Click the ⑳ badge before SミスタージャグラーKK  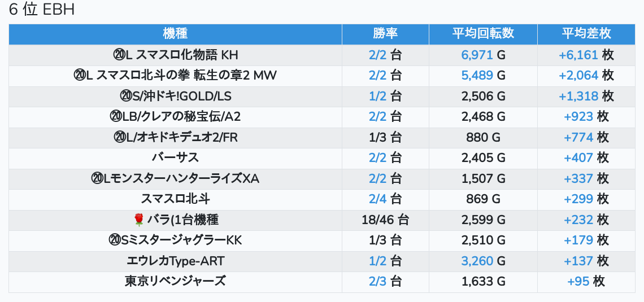pyautogui.click(x=114, y=240)
